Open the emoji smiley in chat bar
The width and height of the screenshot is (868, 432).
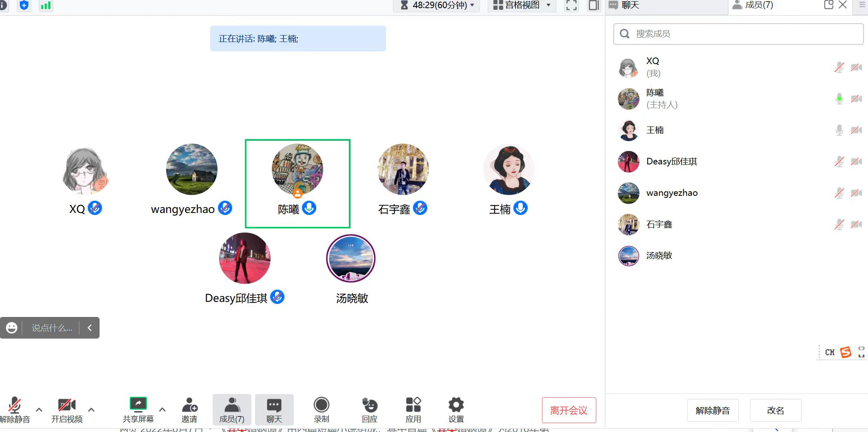tap(11, 328)
